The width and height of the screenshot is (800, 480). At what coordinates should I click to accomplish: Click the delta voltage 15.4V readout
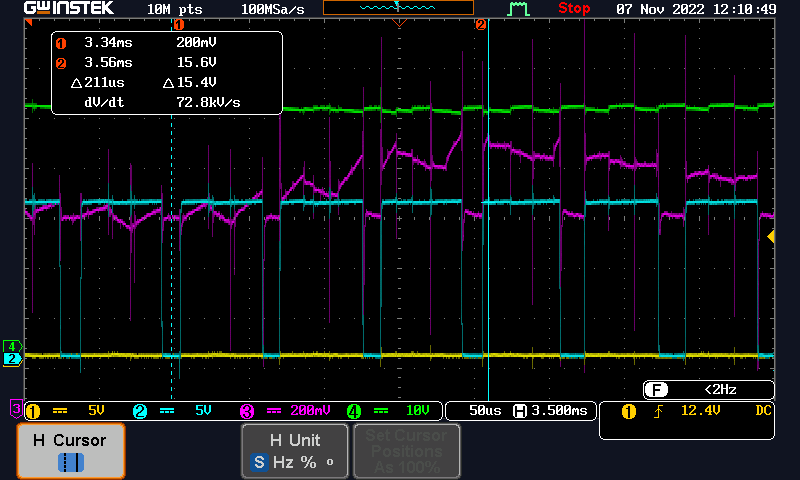pos(190,82)
